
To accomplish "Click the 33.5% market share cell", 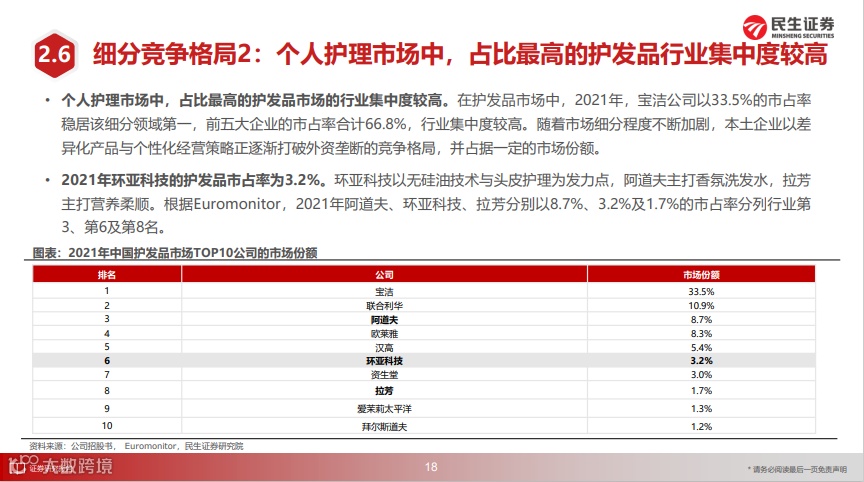I will [x=701, y=291].
